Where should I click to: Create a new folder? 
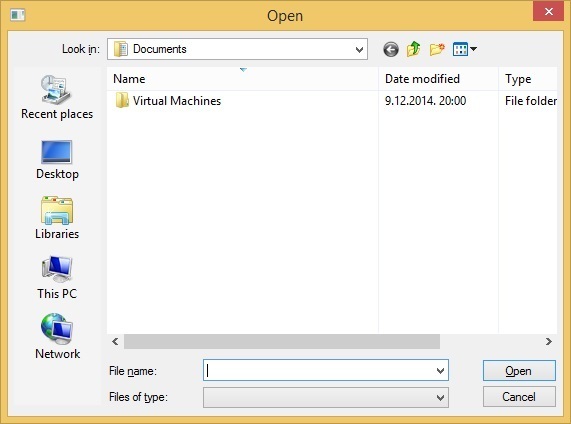click(437, 49)
